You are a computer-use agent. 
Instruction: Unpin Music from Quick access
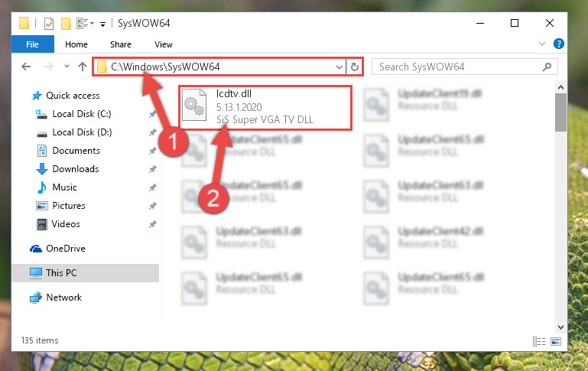(152, 187)
